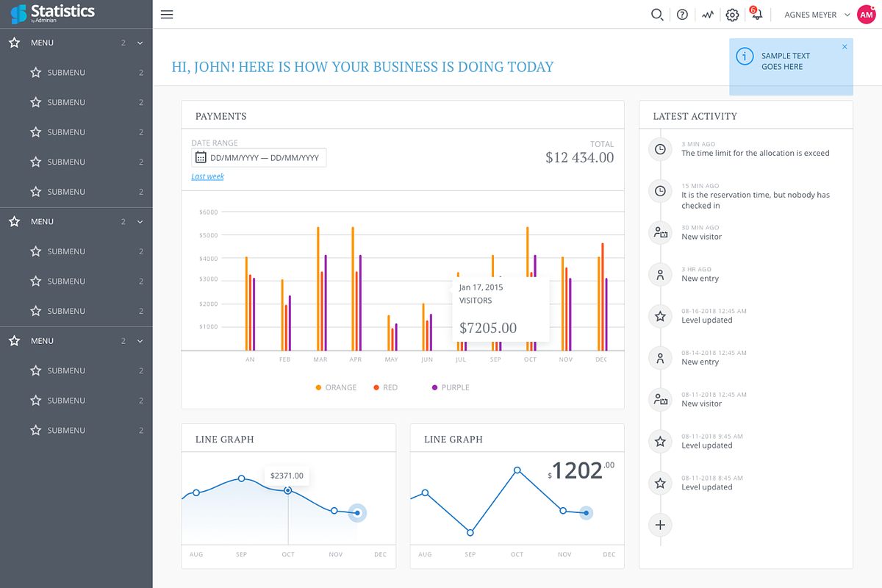Viewport: 882px width, 588px height.
Task: Click the plus icon under latest activity
Action: pos(660,525)
